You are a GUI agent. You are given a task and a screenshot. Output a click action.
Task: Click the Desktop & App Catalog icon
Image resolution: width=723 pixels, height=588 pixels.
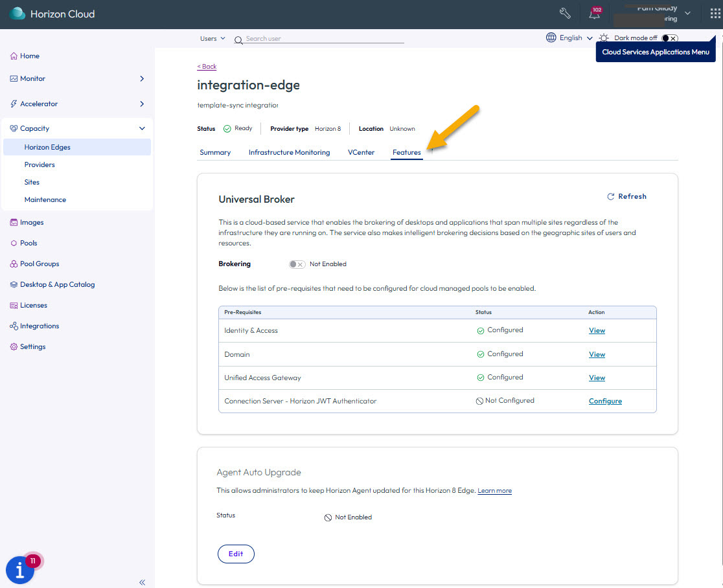pyautogui.click(x=14, y=285)
